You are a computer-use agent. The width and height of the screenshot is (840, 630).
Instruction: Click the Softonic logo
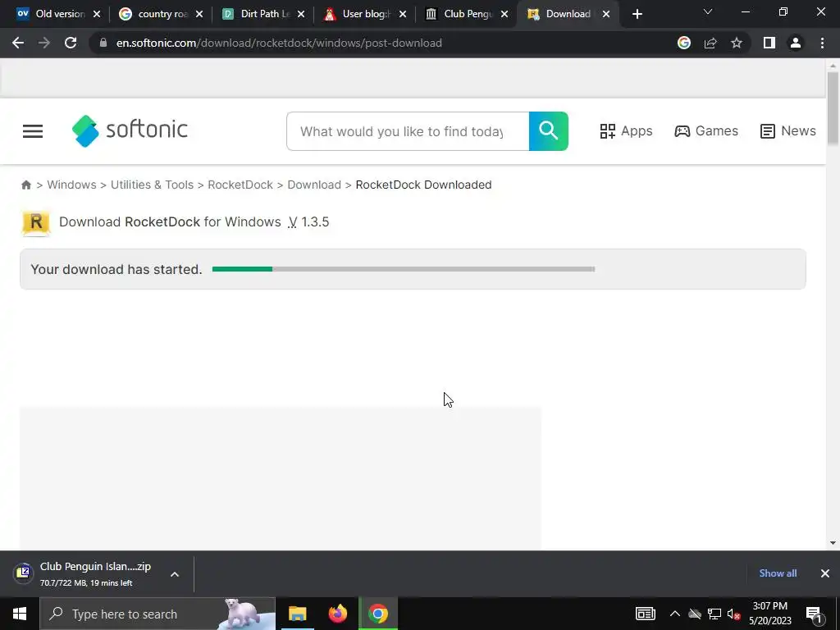pyautogui.click(x=130, y=130)
